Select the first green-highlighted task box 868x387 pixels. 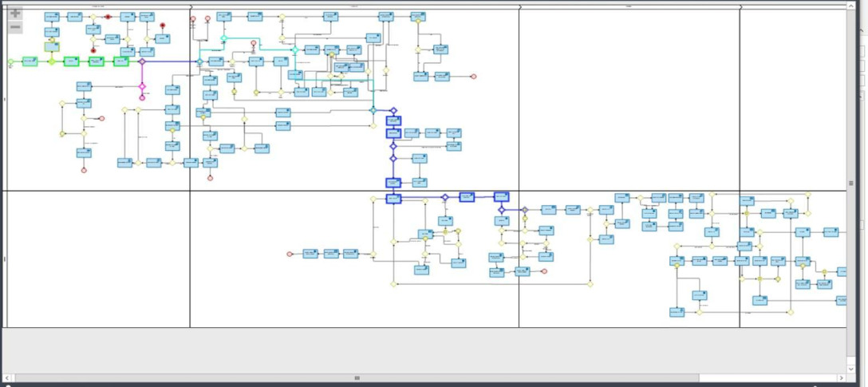point(30,61)
